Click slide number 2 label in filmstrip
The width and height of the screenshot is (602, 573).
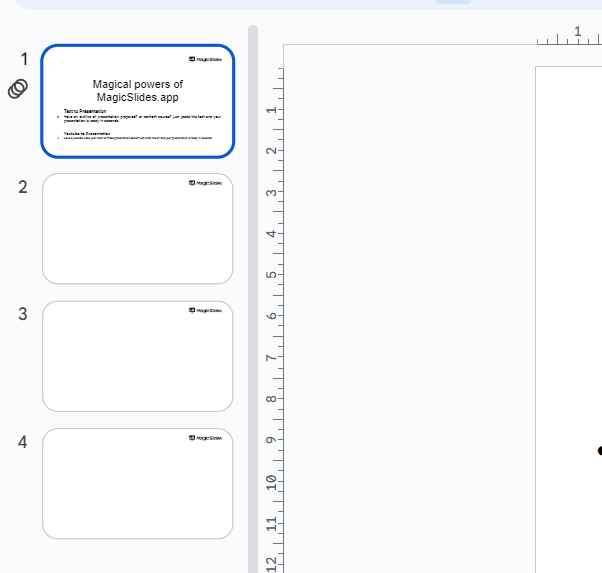(x=23, y=187)
